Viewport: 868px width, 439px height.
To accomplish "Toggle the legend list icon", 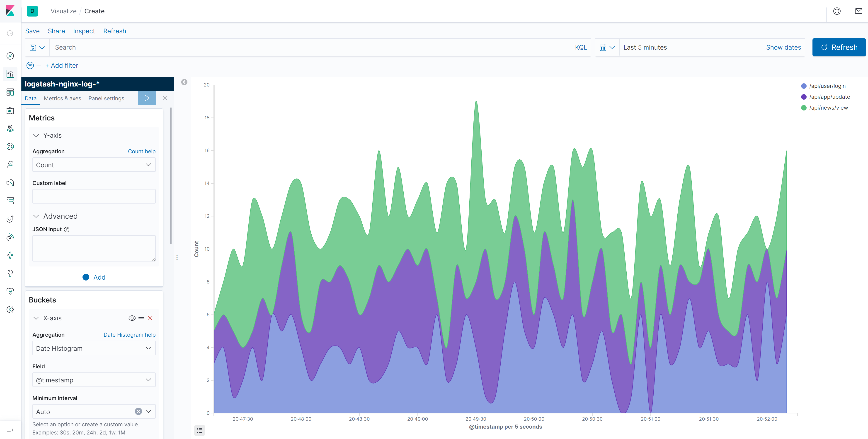I will pyautogui.click(x=199, y=430).
